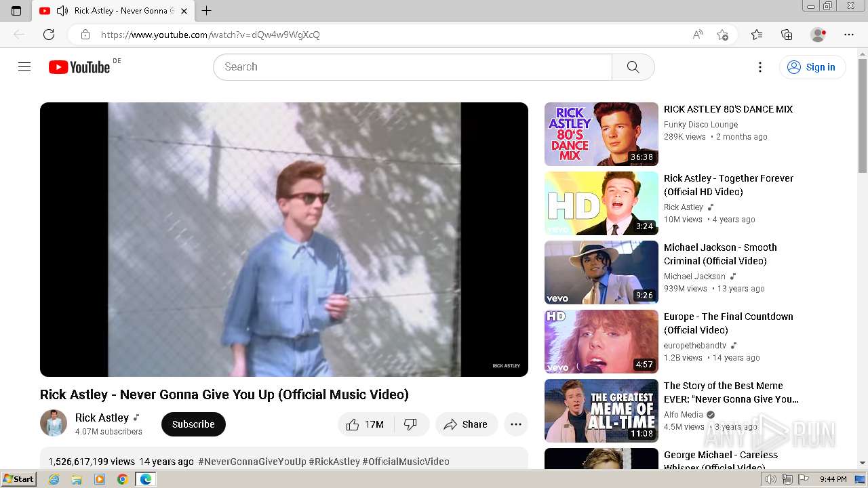Open RICK ASTLEY 80'S DANCE MIX thumbnail

(x=601, y=134)
